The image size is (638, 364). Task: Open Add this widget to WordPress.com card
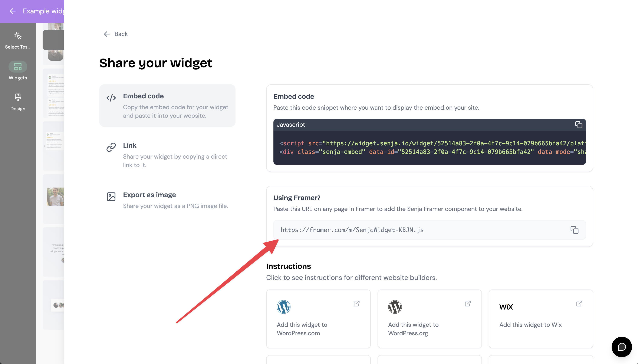[318, 319]
